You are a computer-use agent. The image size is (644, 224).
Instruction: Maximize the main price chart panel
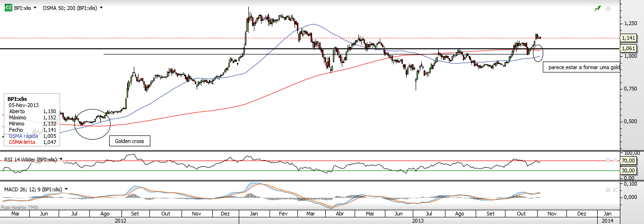(608, 8)
